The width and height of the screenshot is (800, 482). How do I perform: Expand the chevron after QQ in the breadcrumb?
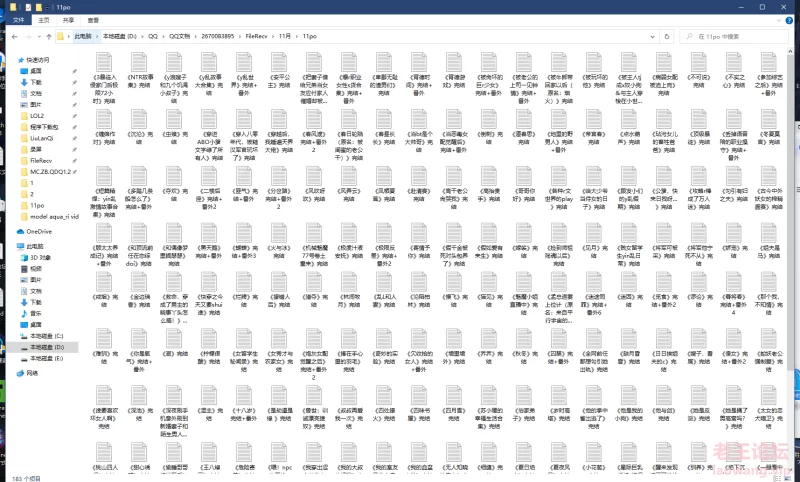[x=164, y=36]
